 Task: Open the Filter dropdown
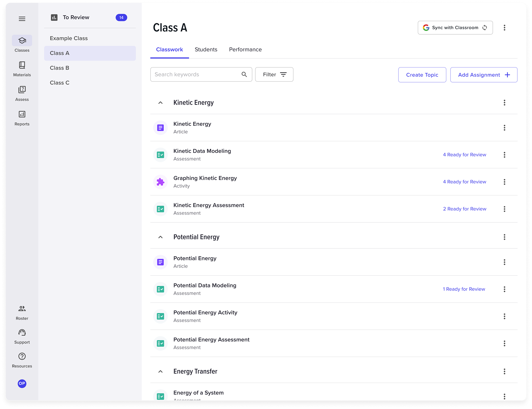pos(274,74)
